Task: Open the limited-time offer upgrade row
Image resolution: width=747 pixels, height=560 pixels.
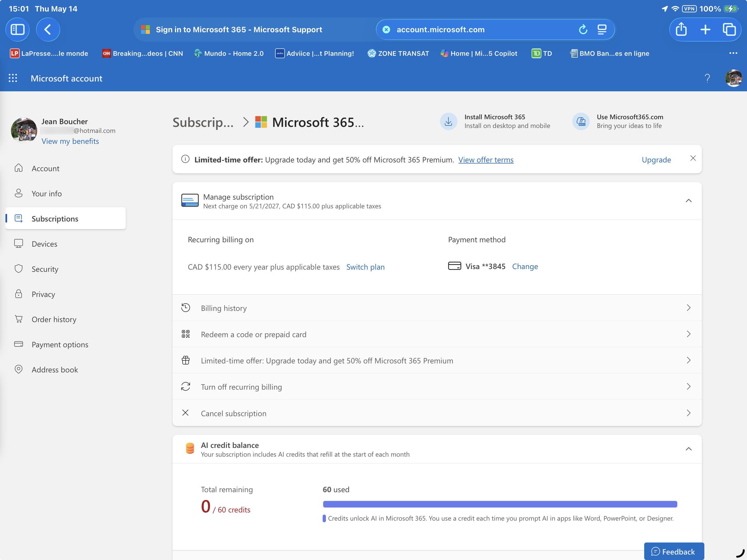Action: [437, 360]
